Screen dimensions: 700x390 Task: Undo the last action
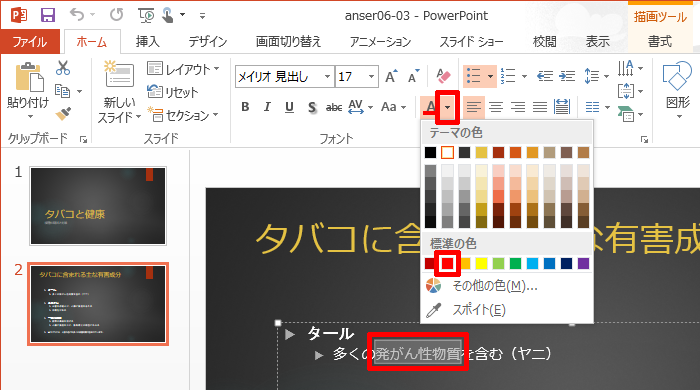(77, 15)
